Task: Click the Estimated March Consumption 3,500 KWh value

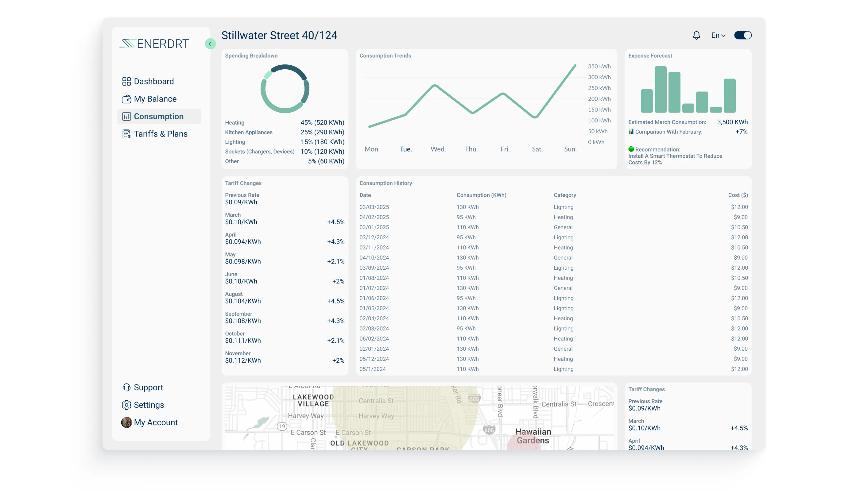Action: coord(732,122)
